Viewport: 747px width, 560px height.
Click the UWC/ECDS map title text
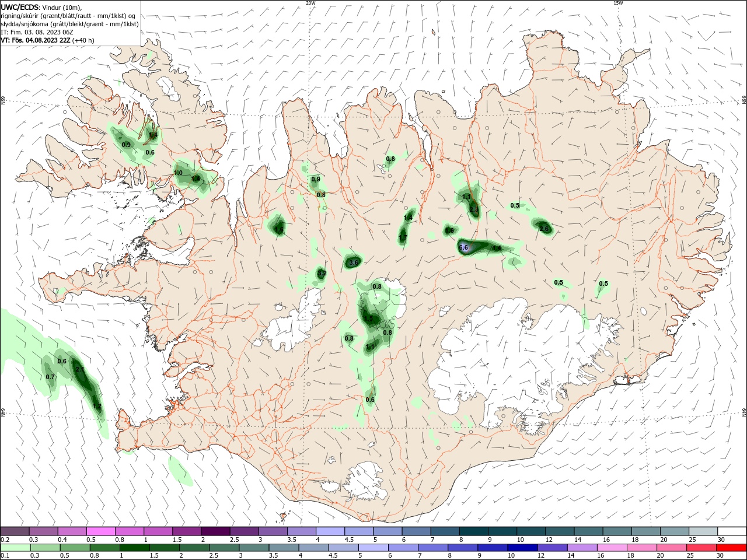pyautogui.click(x=19, y=7)
